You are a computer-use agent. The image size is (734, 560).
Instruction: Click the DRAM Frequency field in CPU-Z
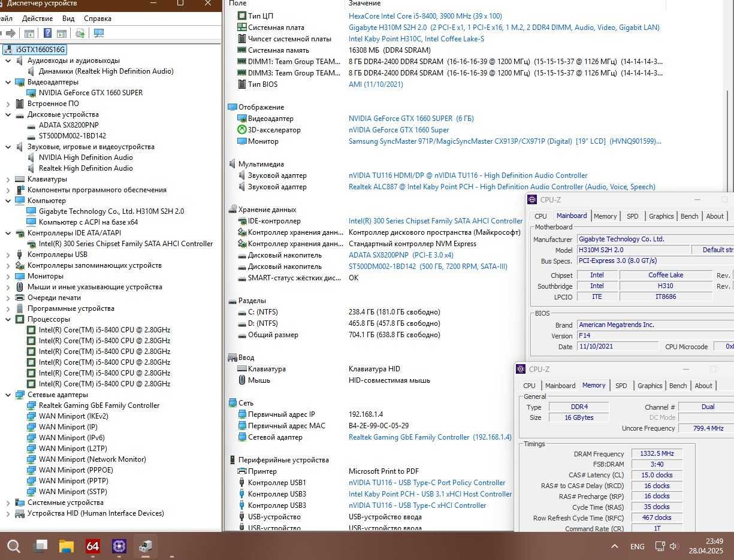[x=656, y=453]
